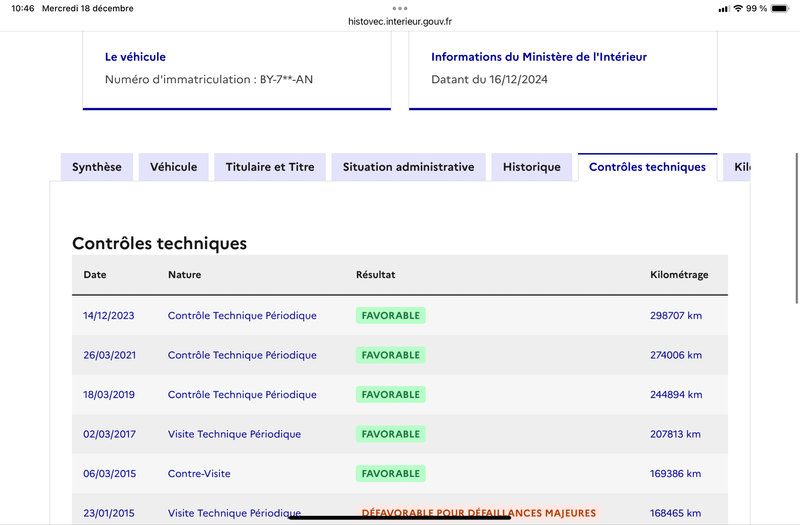Tap the histovec.interieur.gouv.fr address bar
This screenshot has height=525, width=800.
(400, 21)
